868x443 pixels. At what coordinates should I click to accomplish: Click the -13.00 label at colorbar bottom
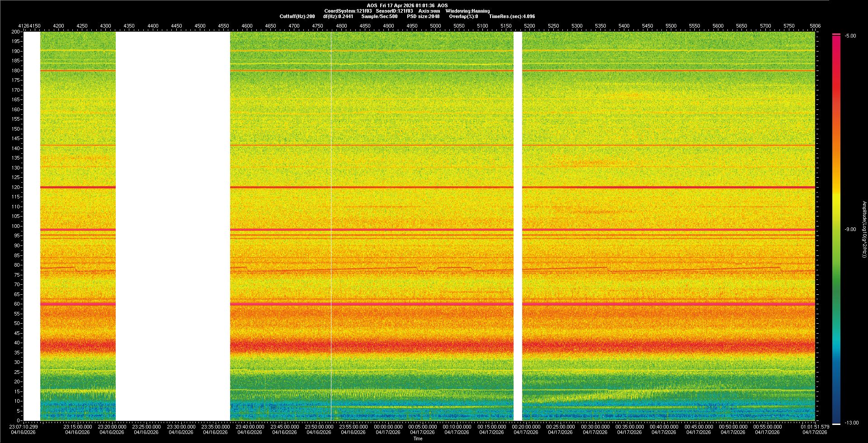[852, 423]
